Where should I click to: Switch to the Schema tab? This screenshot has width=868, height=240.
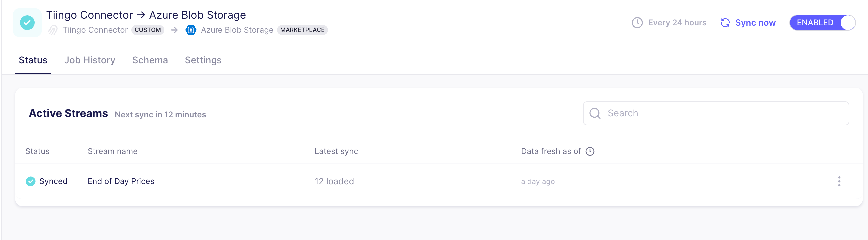(x=150, y=60)
